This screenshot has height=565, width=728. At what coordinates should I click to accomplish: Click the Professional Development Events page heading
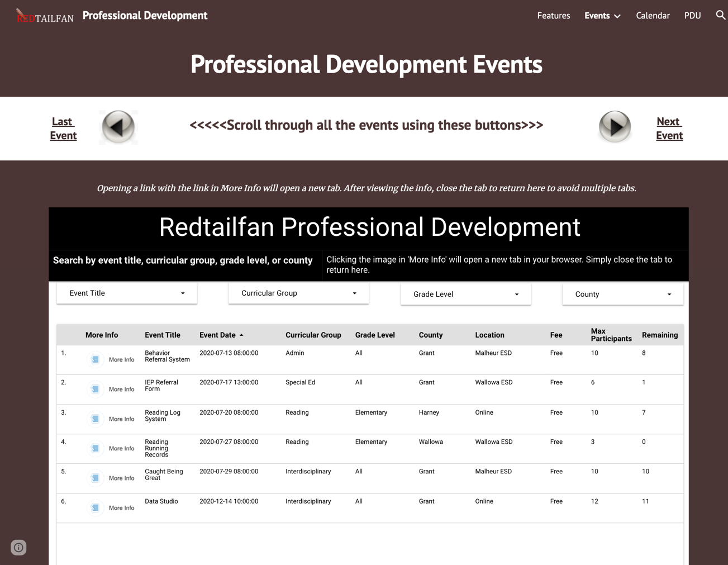click(x=367, y=64)
